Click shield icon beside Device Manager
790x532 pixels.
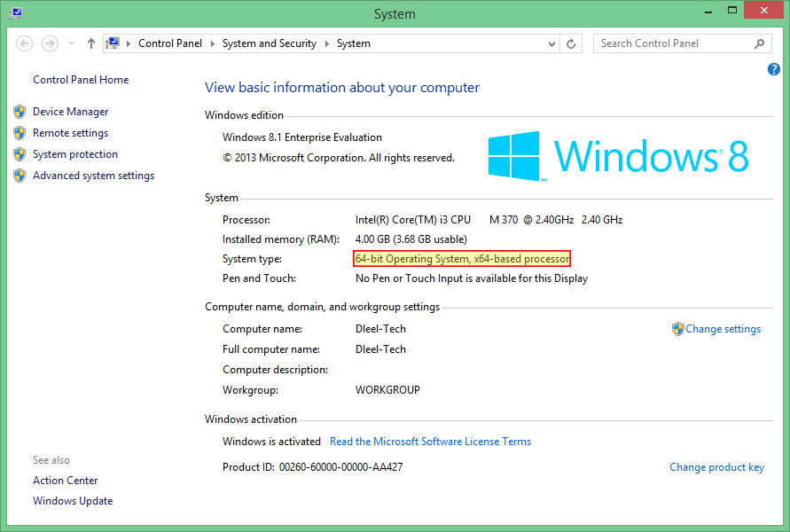point(20,112)
